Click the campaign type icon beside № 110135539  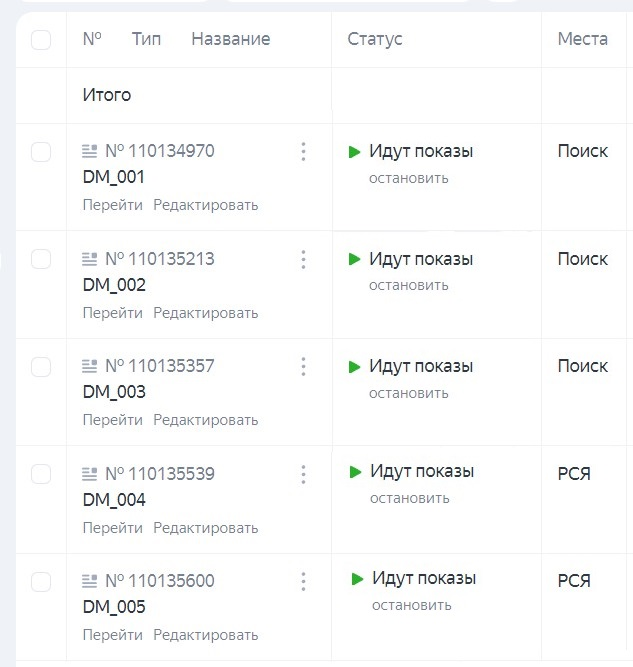click(x=90, y=474)
